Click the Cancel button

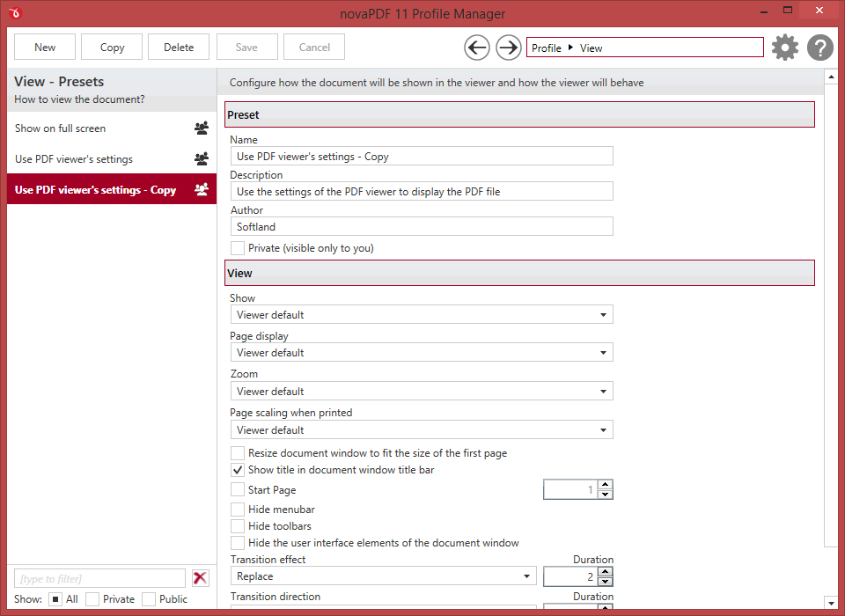click(x=314, y=48)
